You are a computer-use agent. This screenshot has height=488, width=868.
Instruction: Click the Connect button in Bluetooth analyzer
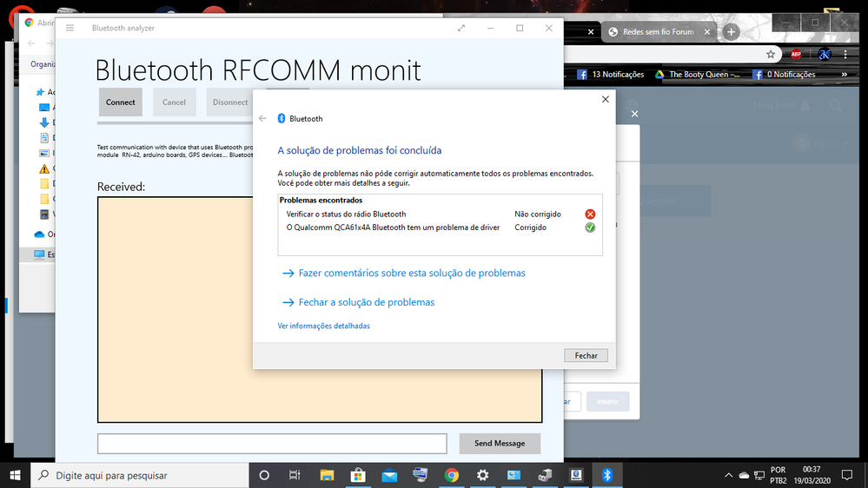coord(120,102)
